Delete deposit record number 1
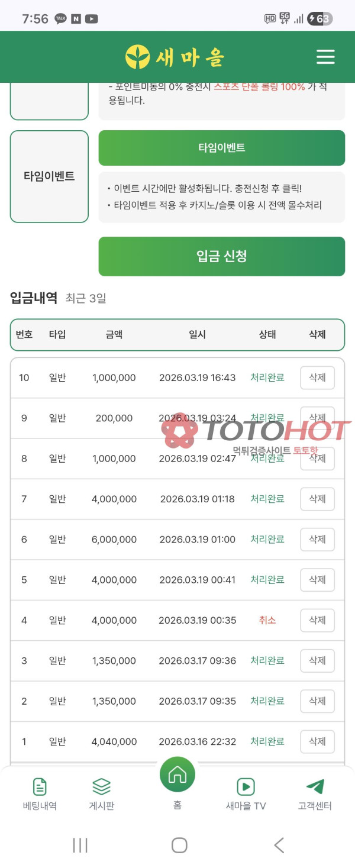The width and height of the screenshot is (355, 868). 317,741
